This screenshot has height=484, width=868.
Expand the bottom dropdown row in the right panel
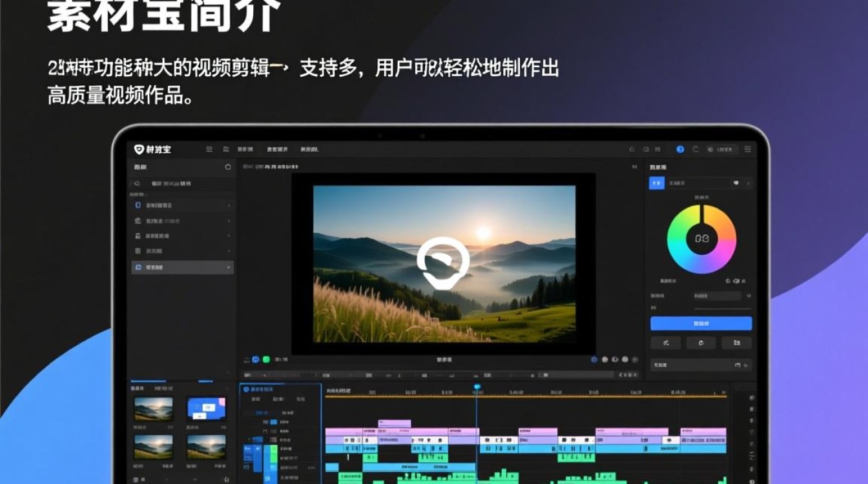pyautogui.click(x=701, y=365)
